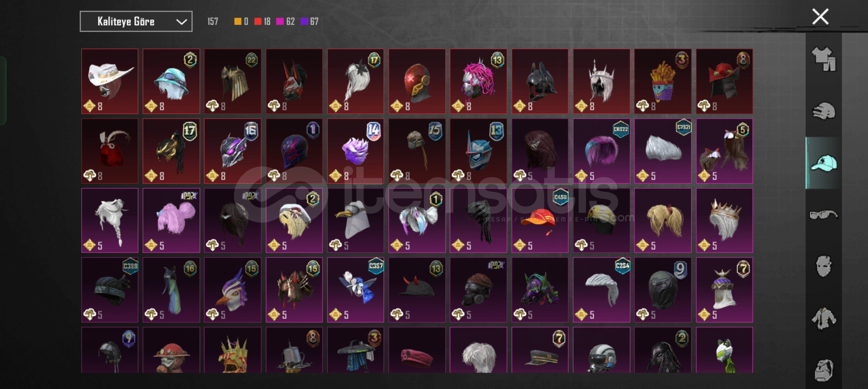Select the gas mask with brown beanie item
Viewport: 868px width, 389px height.
[478, 290]
